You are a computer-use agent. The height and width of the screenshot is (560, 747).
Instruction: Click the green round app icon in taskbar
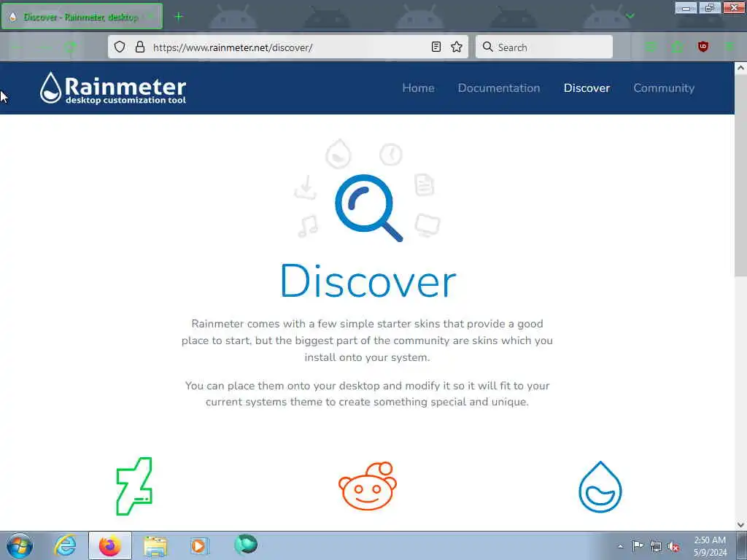246,544
